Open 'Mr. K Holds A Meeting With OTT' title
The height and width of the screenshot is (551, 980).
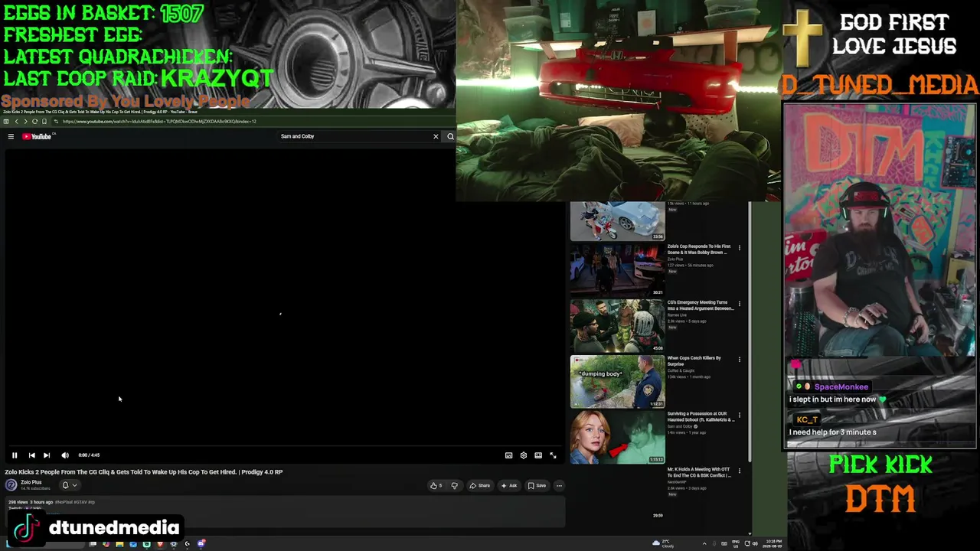pyautogui.click(x=700, y=472)
